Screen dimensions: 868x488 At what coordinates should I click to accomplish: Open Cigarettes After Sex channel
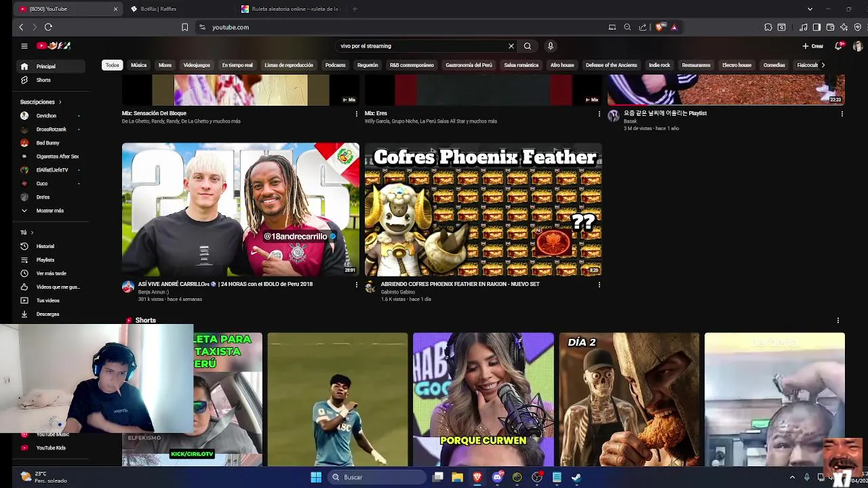(51, 157)
